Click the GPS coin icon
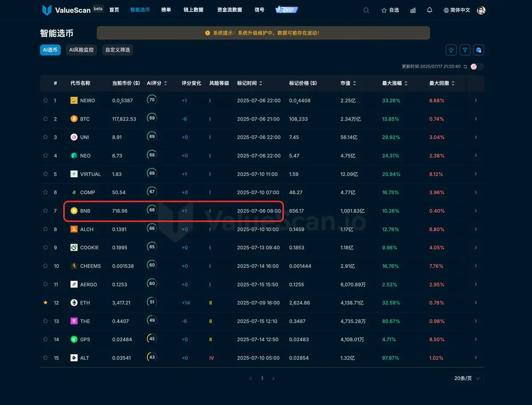This screenshot has height=405, width=532. 74,339
